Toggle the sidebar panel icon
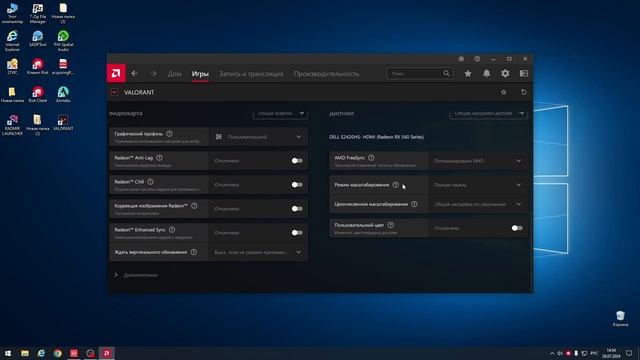 [x=524, y=73]
